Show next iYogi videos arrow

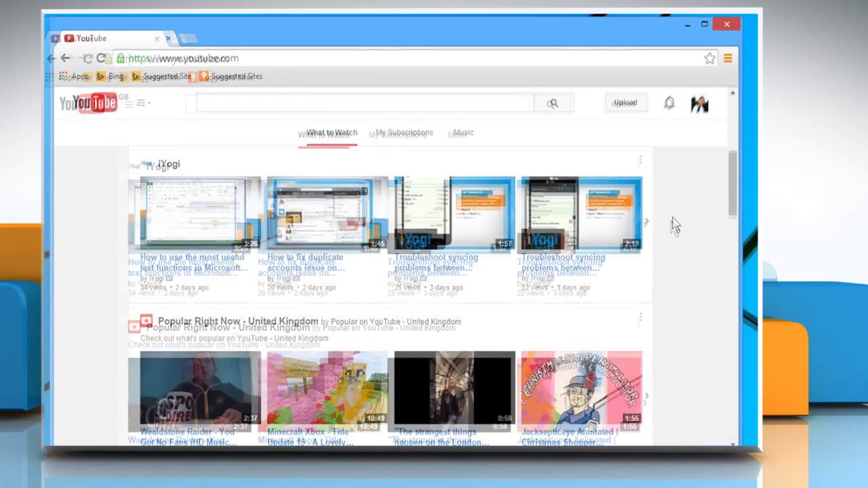coord(646,222)
